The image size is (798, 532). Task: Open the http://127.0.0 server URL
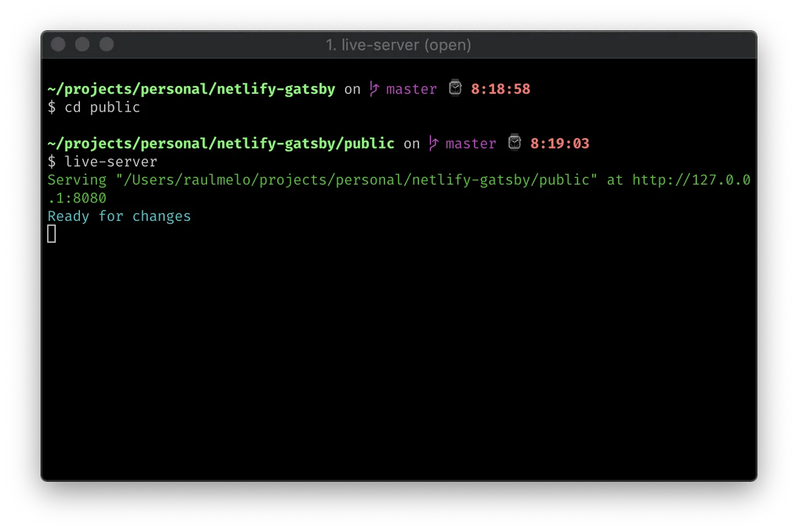click(x=691, y=180)
